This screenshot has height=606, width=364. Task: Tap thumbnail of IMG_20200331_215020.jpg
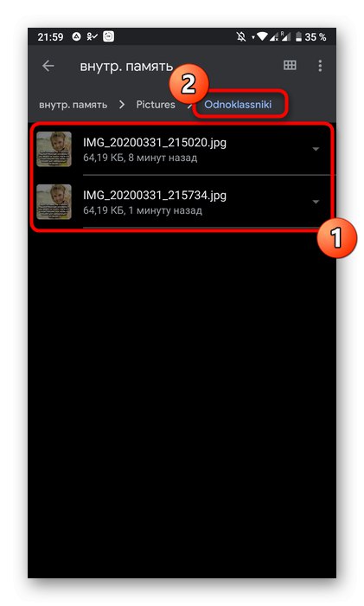tap(54, 149)
